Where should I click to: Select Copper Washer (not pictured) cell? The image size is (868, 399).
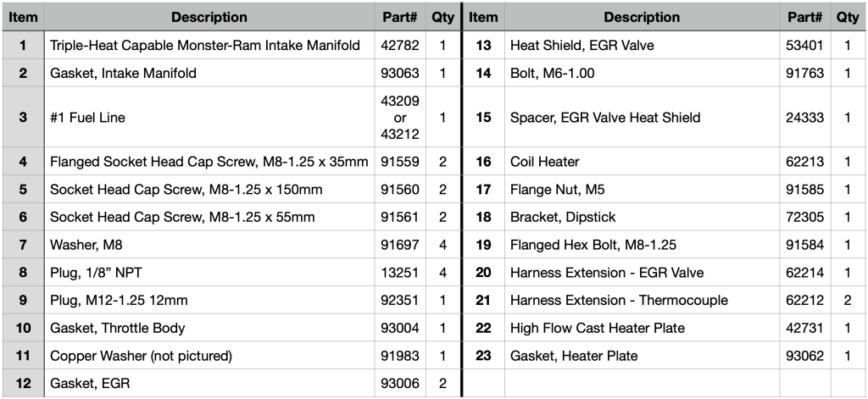[209, 355]
